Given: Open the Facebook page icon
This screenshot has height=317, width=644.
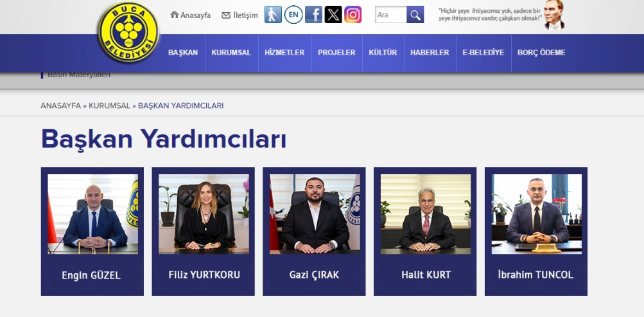Looking at the screenshot, I should click(313, 15).
